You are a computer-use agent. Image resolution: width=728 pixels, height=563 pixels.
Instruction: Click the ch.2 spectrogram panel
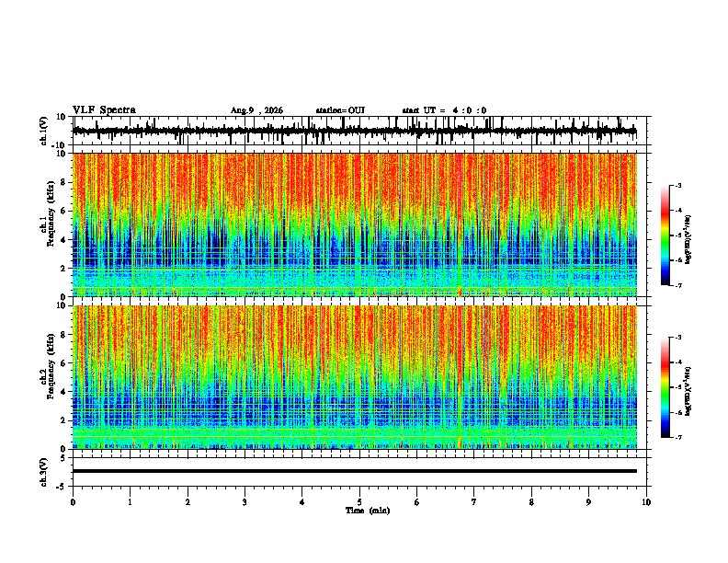[355, 377]
